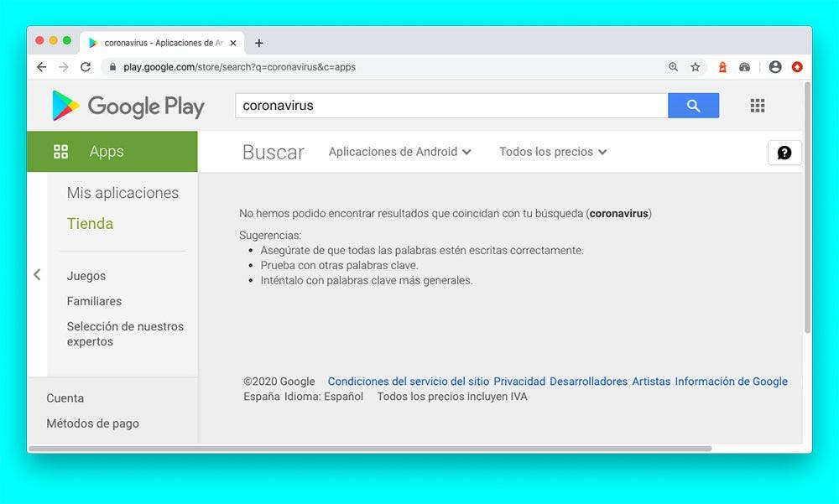Click the España text in the footer

coord(262,397)
